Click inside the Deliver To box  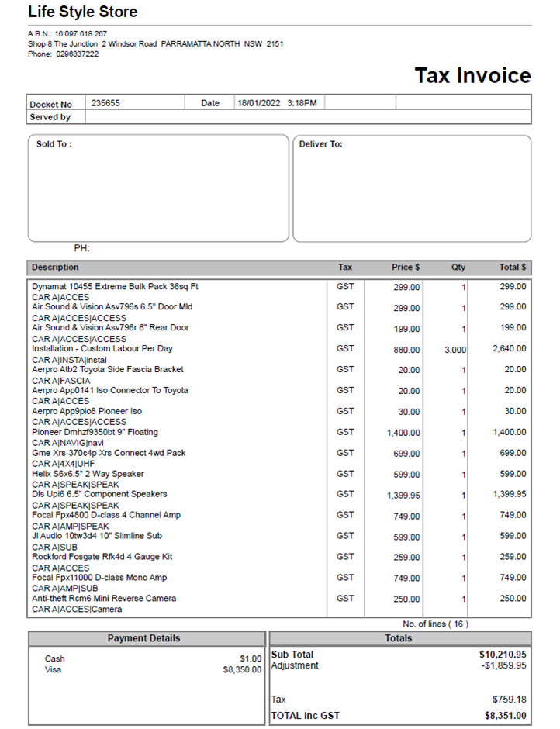pyautogui.click(x=412, y=189)
